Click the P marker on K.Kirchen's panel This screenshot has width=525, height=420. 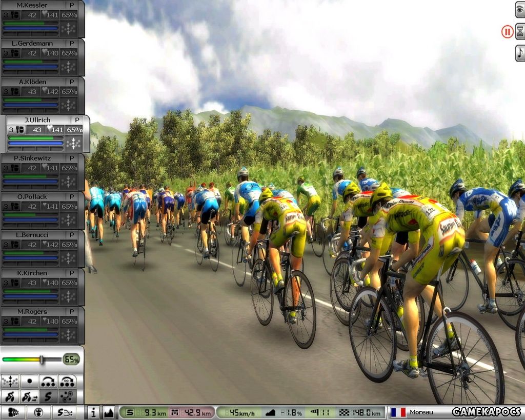[x=72, y=273]
